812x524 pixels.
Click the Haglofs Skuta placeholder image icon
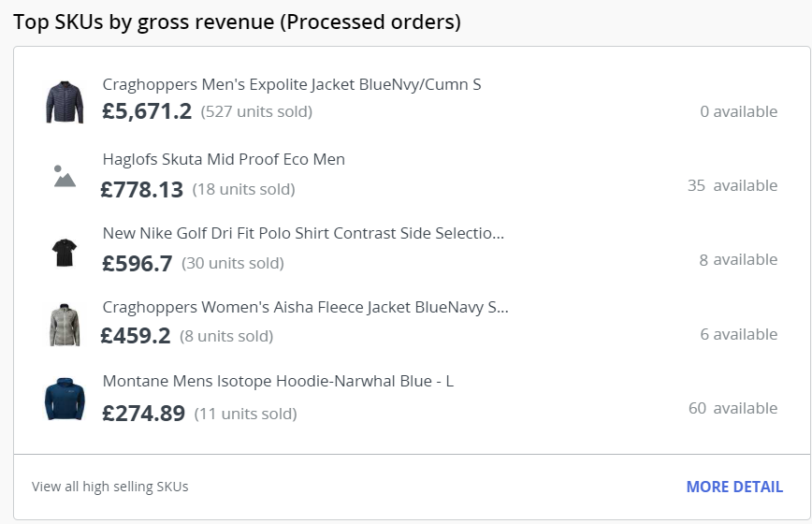tap(65, 175)
